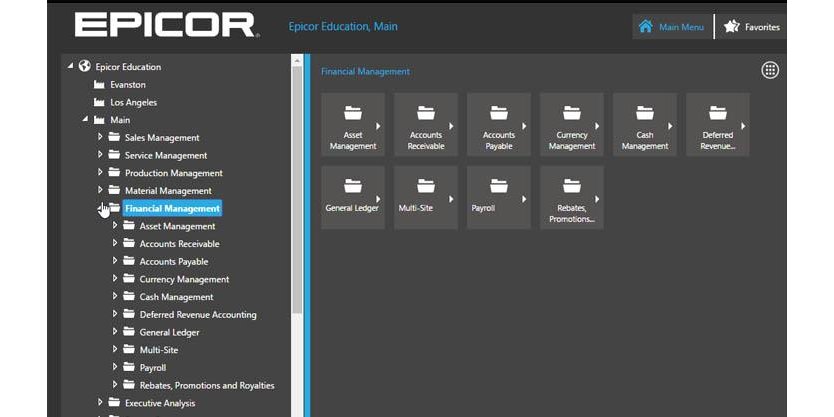Viewport: 834px width, 417px height.
Task: Click the Los Angeles site factory icon
Action: click(x=99, y=102)
